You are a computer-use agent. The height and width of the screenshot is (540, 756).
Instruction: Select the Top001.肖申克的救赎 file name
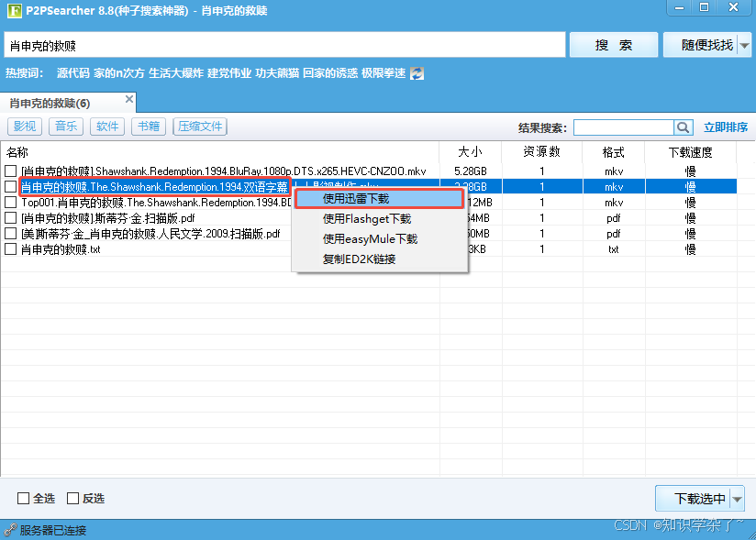(x=156, y=202)
